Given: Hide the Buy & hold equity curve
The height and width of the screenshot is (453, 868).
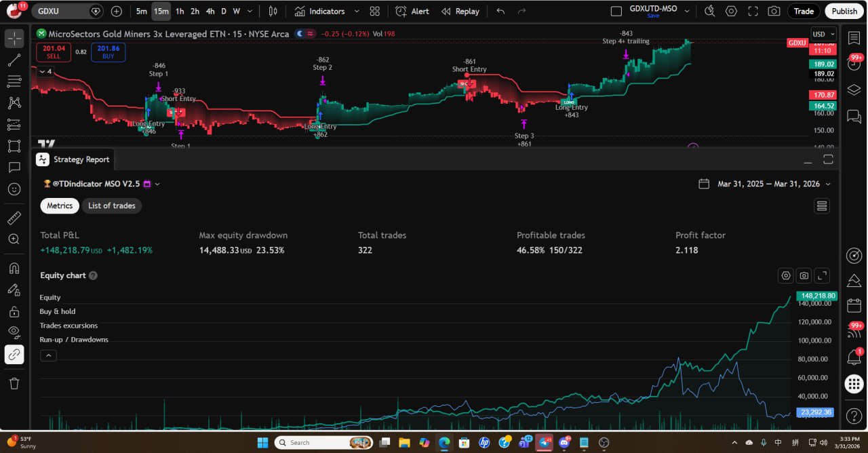Looking at the screenshot, I should click(x=58, y=311).
